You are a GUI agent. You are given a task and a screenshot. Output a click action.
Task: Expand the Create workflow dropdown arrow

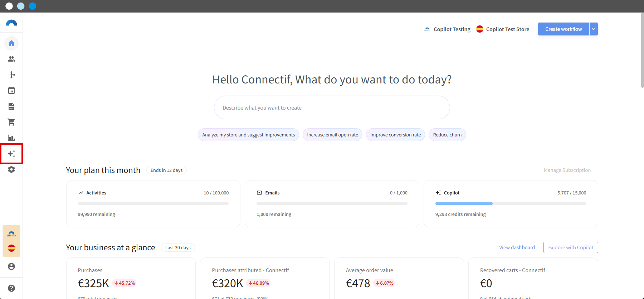click(x=594, y=29)
